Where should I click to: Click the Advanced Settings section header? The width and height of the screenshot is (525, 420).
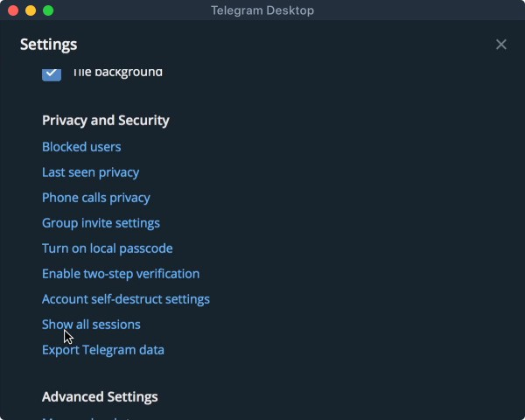(100, 397)
